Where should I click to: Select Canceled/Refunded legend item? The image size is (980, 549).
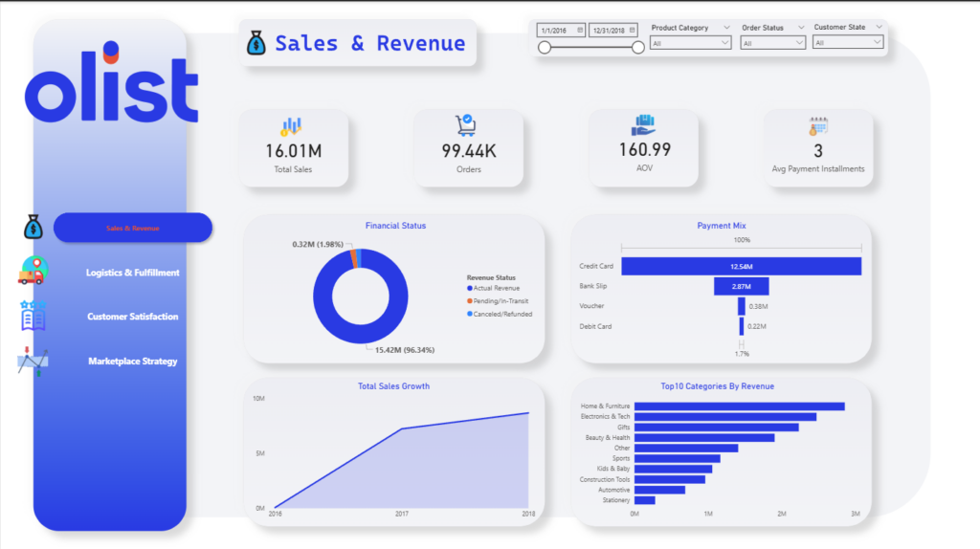pos(500,314)
